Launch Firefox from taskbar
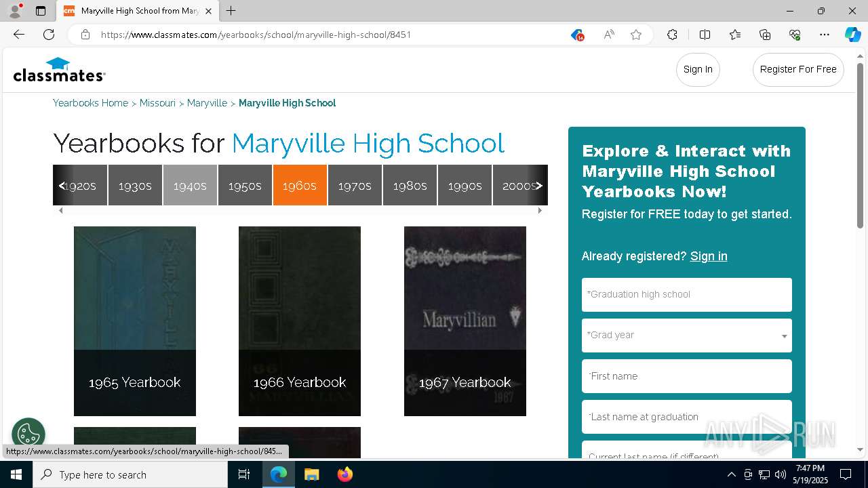The height and width of the screenshot is (488, 868). 344,474
